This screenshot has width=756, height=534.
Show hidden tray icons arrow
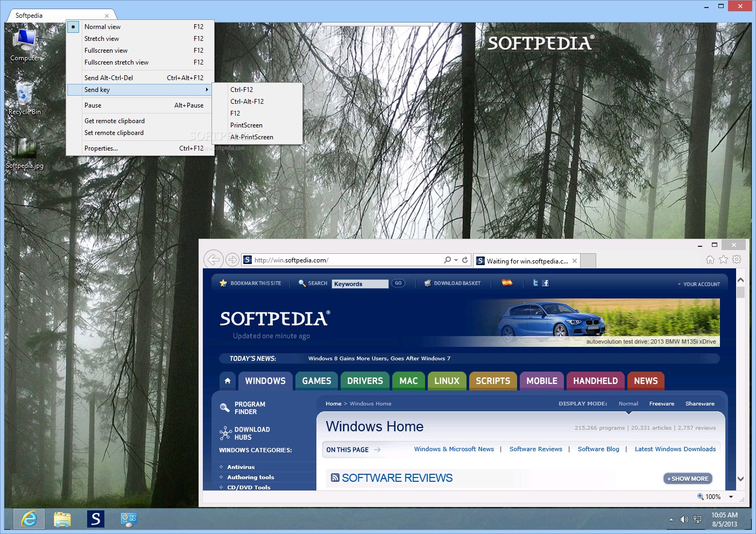671,519
